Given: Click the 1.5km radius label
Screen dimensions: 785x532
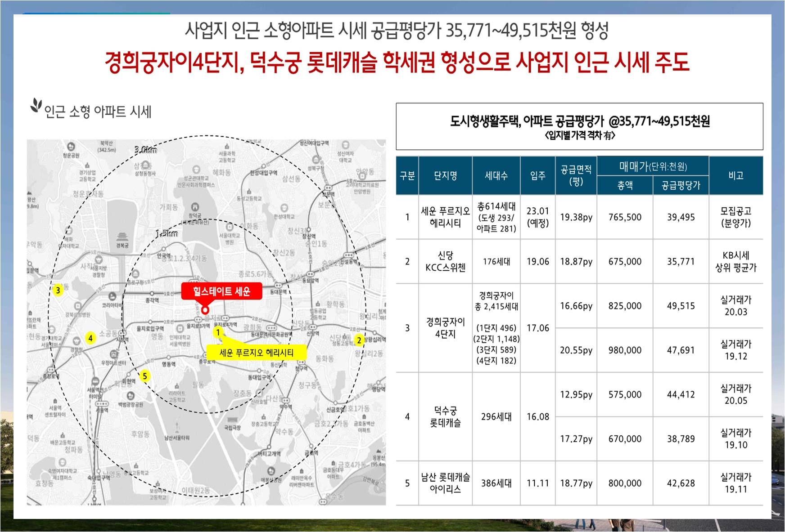Looking at the screenshot, I should click(167, 234).
